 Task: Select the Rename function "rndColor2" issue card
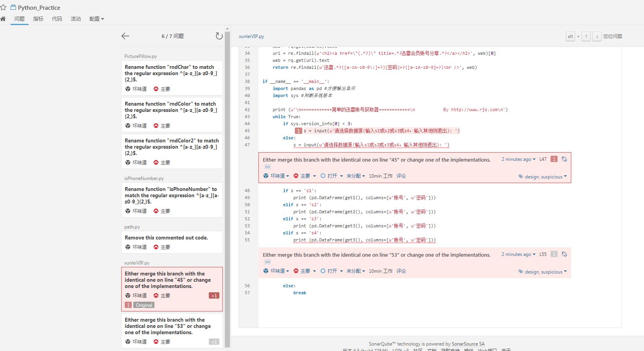[x=172, y=151]
